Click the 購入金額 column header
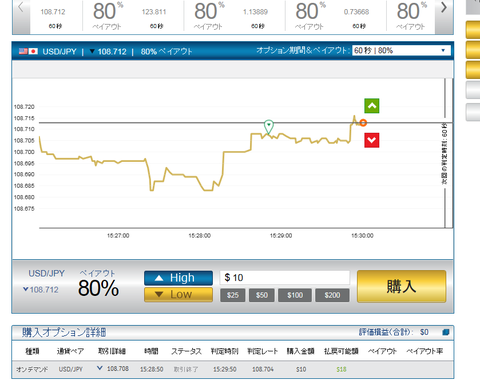The image size is (480, 380). 300,351
